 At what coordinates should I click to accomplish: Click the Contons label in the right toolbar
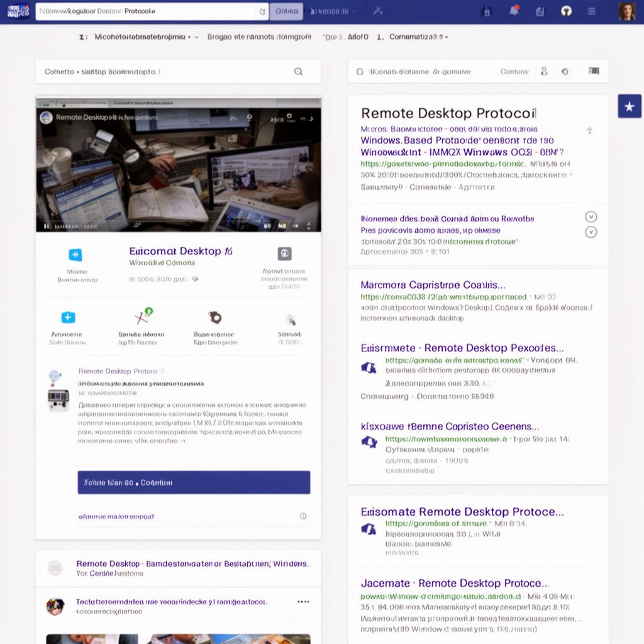(x=514, y=72)
